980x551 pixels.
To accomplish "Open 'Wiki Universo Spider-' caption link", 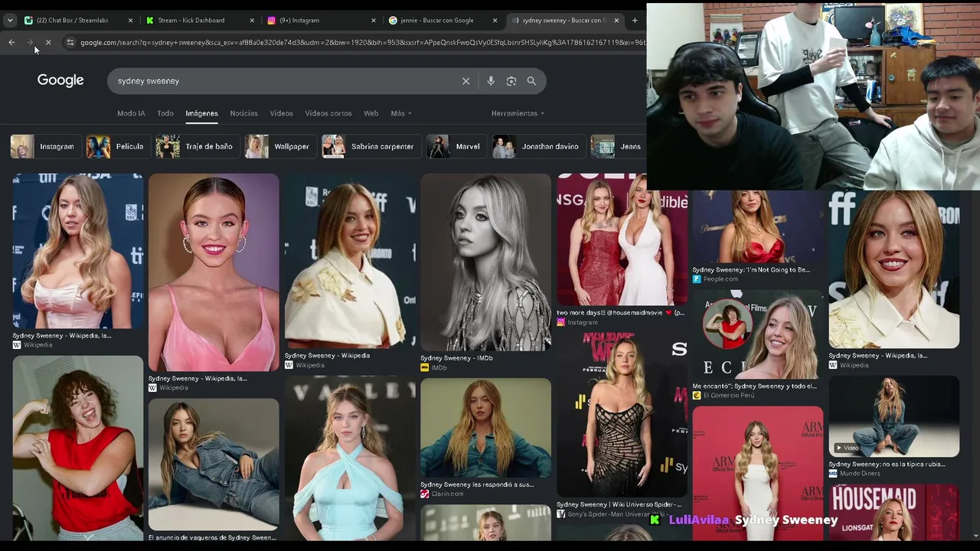I will click(x=619, y=504).
